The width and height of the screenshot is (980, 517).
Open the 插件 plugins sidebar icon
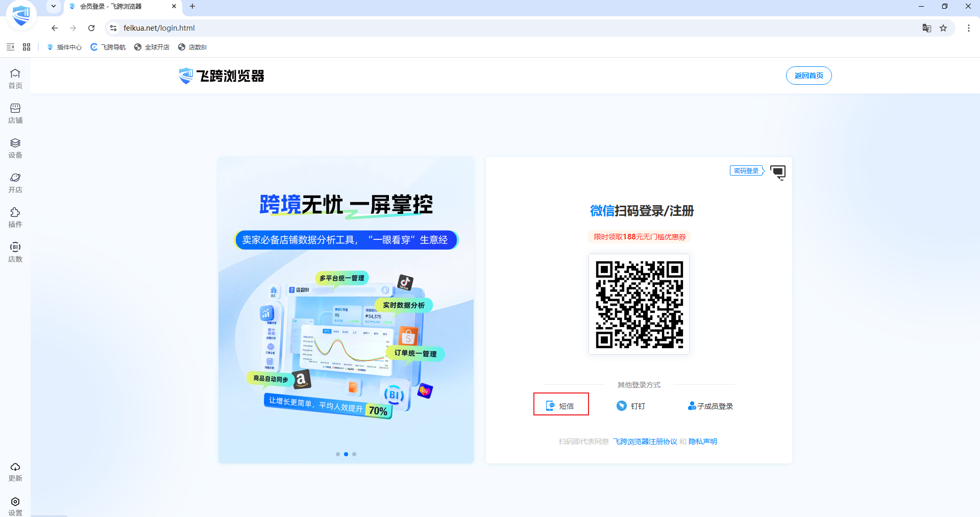pyautogui.click(x=15, y=218)
